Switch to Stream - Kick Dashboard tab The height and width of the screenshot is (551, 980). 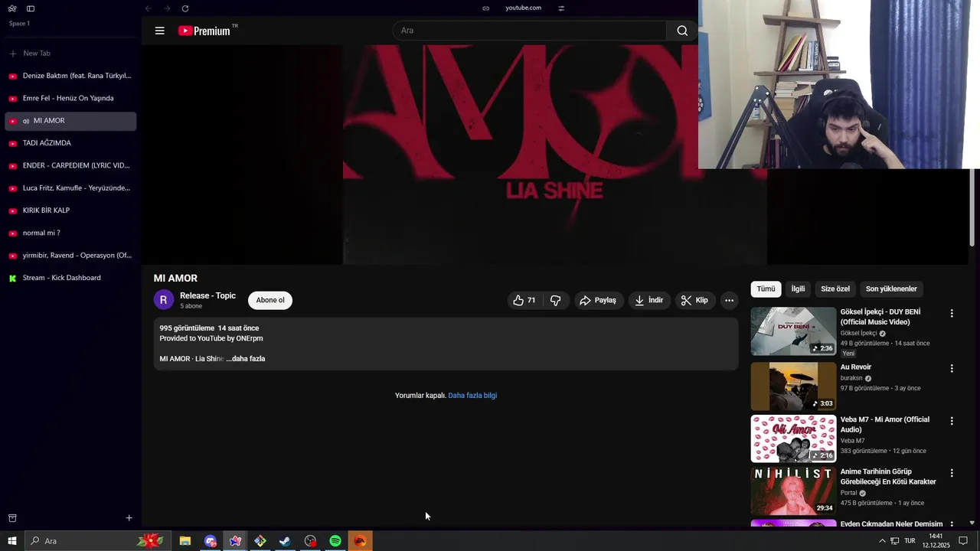(x=70, y=278)
